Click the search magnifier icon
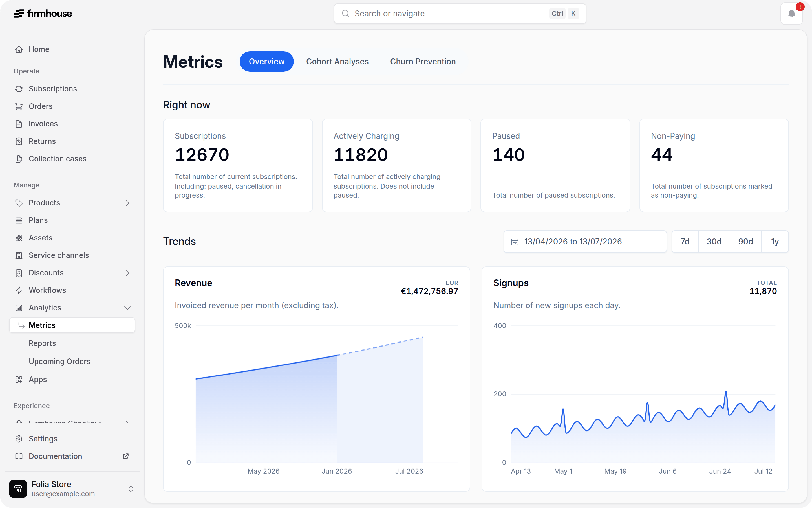 346,14
